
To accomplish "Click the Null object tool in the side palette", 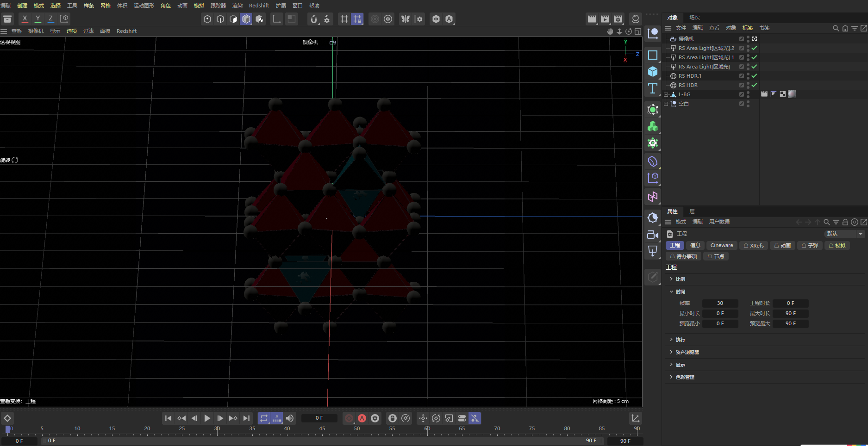I will pyautogui.click(x=653, y=33).
